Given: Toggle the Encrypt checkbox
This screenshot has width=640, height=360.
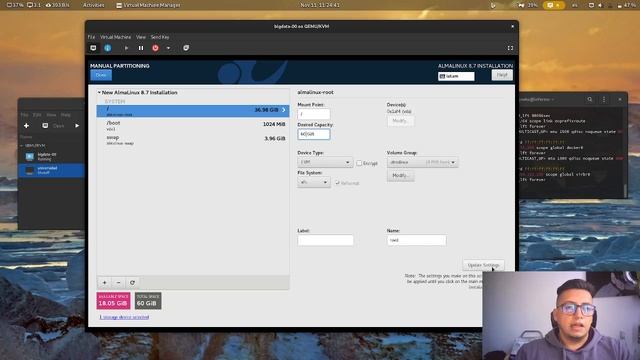Looking at the screenshot, I should tap(359, 163).
